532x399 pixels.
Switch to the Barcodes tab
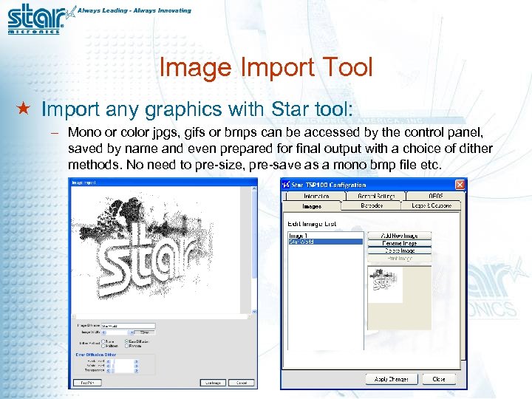coord(372,205)
